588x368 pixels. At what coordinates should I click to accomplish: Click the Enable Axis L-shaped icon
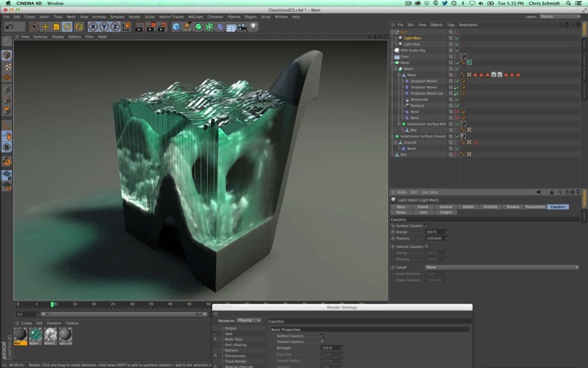click(x=7, y=125)
